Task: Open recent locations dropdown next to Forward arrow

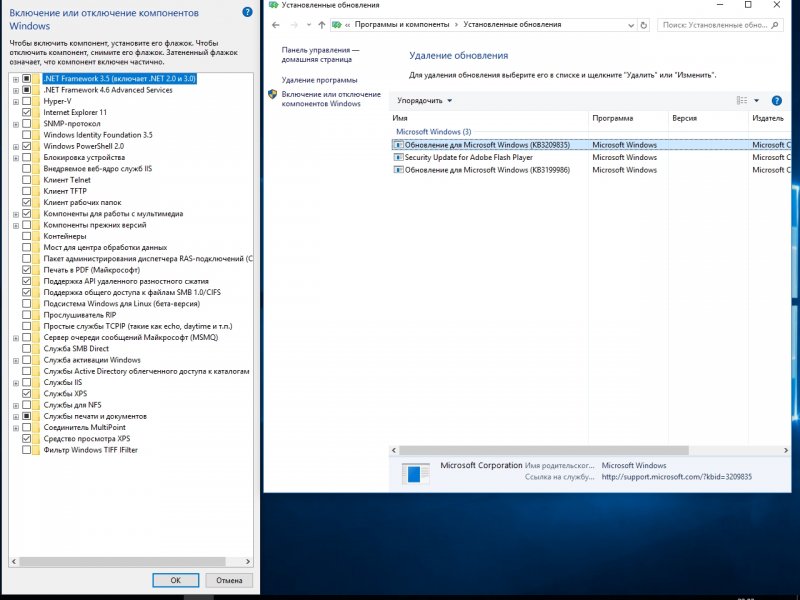Action: pos(309,24)
